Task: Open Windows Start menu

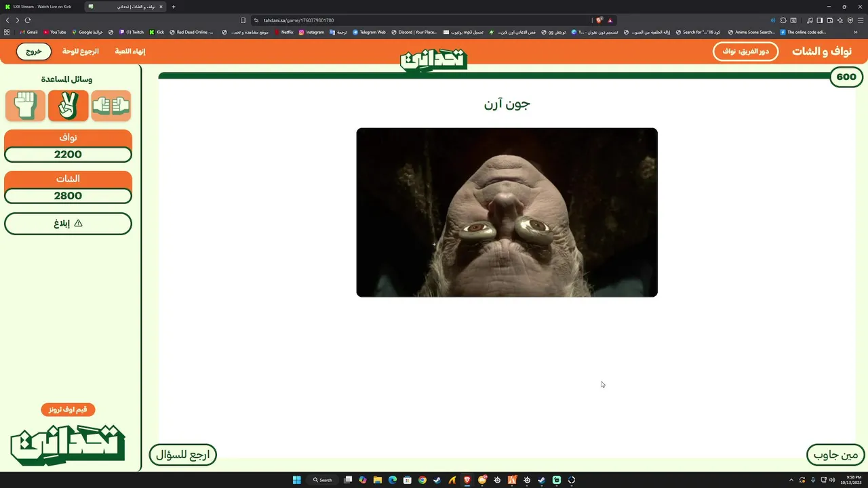Action: 296,480
